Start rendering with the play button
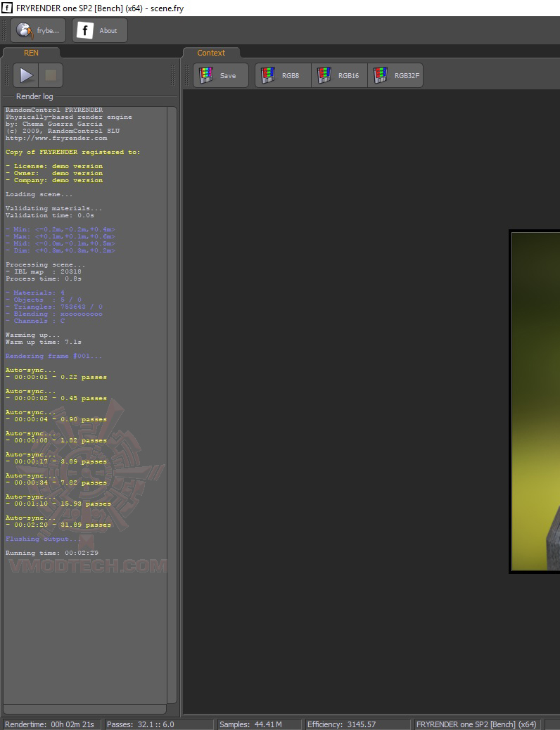The image size is (560, 730). tap(25, 75)
